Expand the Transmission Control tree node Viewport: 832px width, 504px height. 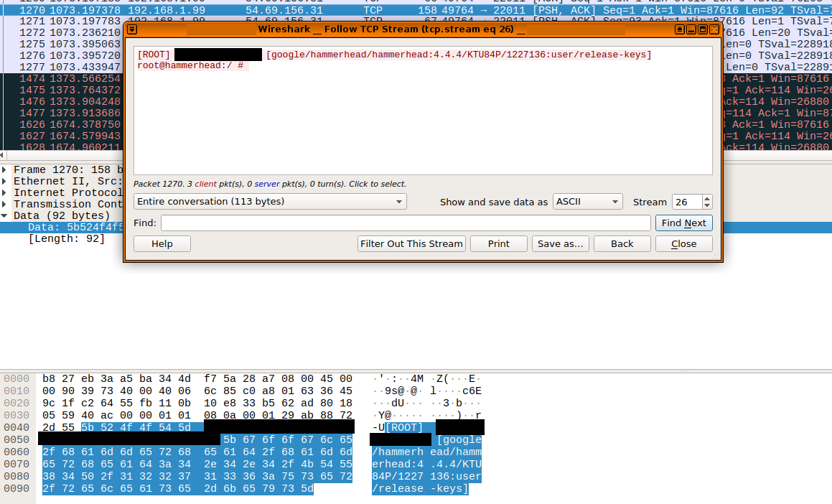pyautogui.click(x=4, y=204)
